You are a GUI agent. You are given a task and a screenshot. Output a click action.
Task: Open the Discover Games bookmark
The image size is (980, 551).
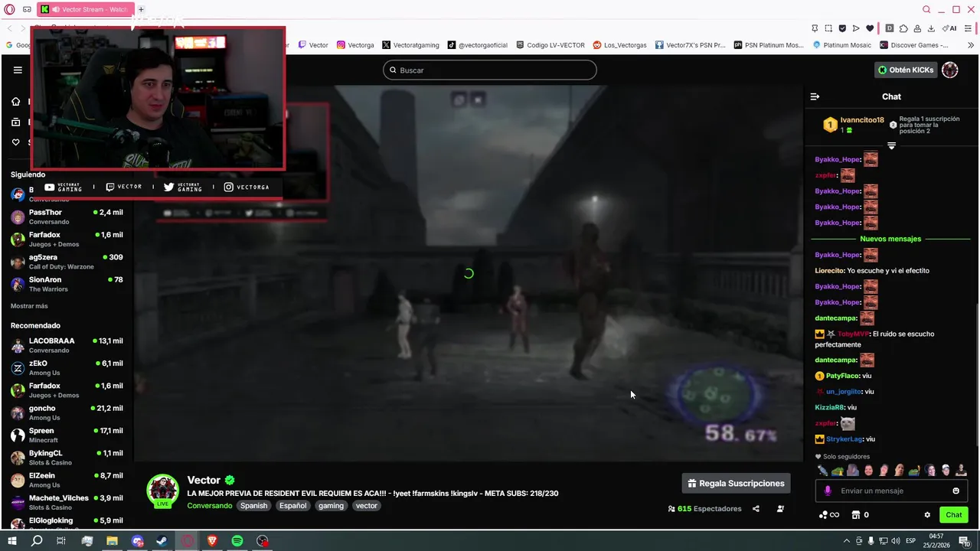pos(913,45)
